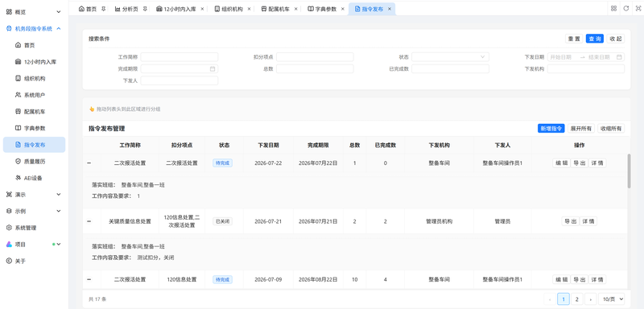The height and width of the screenshot is (309, 644).
Task: Click the 收起 button
Action: click(x=616, y=39)
